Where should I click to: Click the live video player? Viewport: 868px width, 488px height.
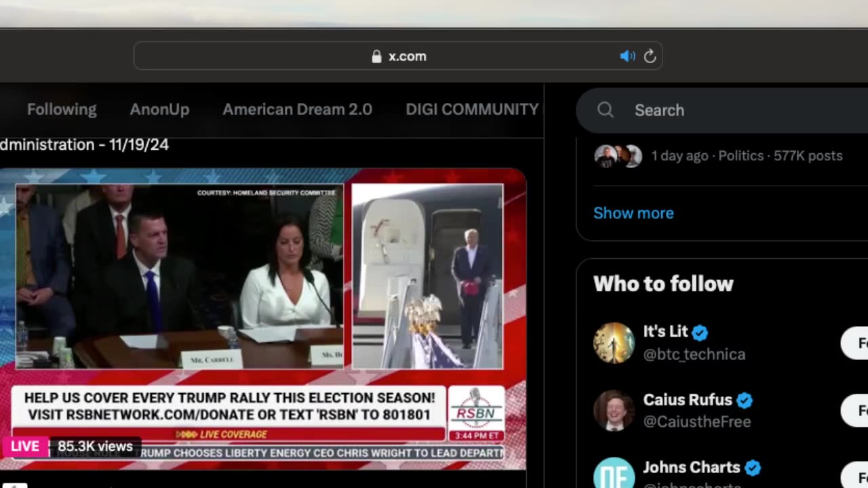pyautogui.click(x=263, y=319)
